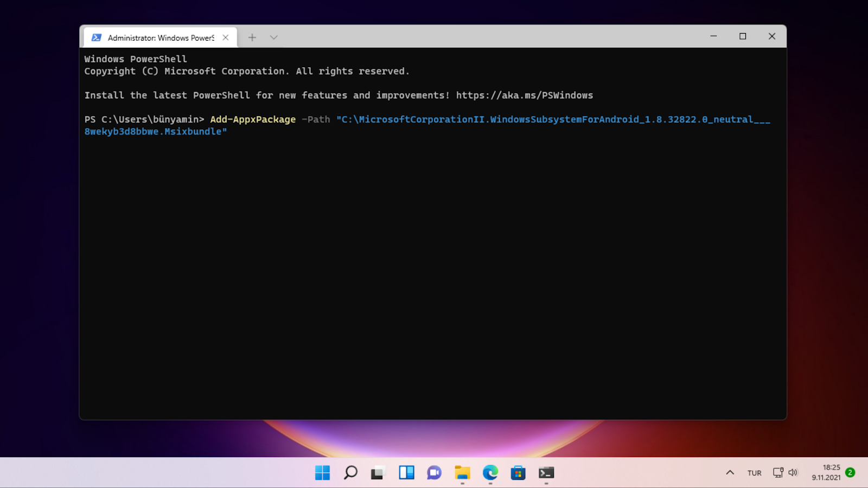This screenshot has width=868, height=488.
Task: Open a new terminal tab with plus button
Action: pos(252,37)
